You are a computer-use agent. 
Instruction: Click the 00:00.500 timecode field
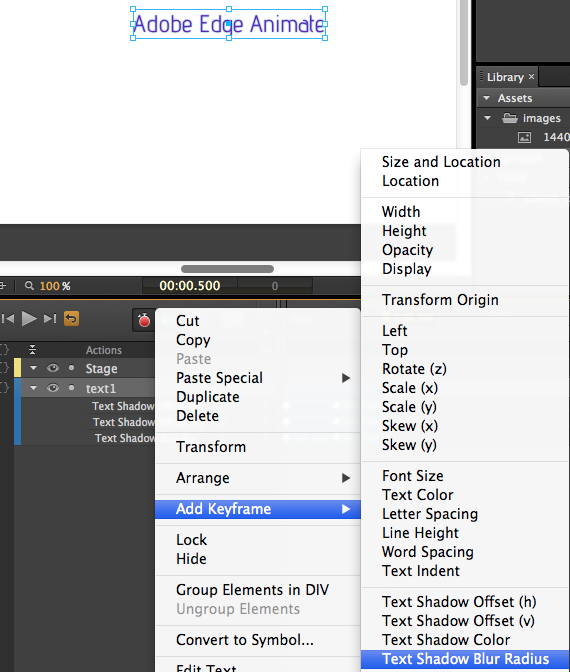189,285
